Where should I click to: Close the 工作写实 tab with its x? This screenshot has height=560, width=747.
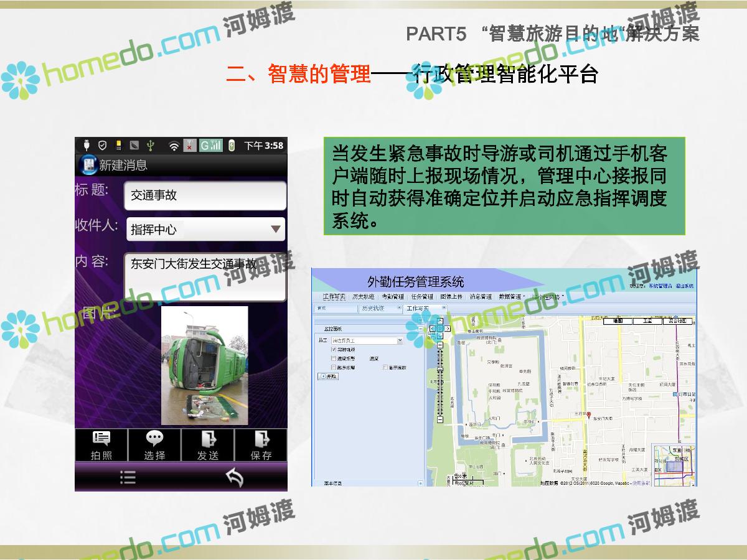444,307
